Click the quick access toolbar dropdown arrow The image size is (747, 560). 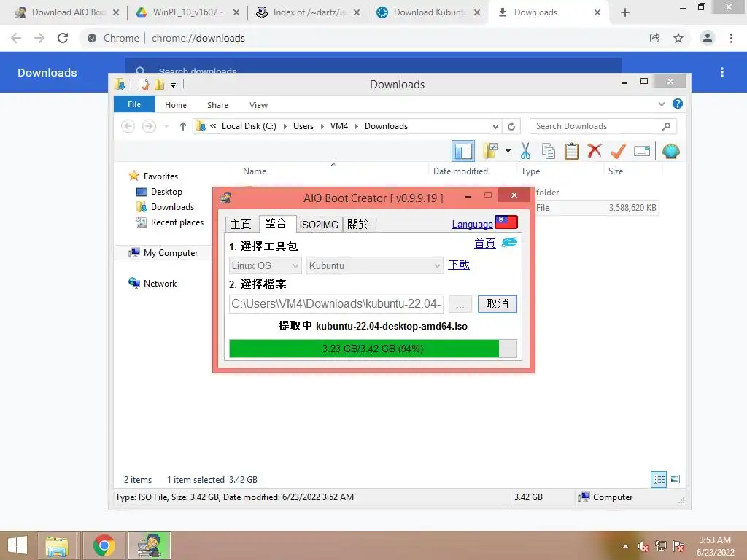[174, 85]
